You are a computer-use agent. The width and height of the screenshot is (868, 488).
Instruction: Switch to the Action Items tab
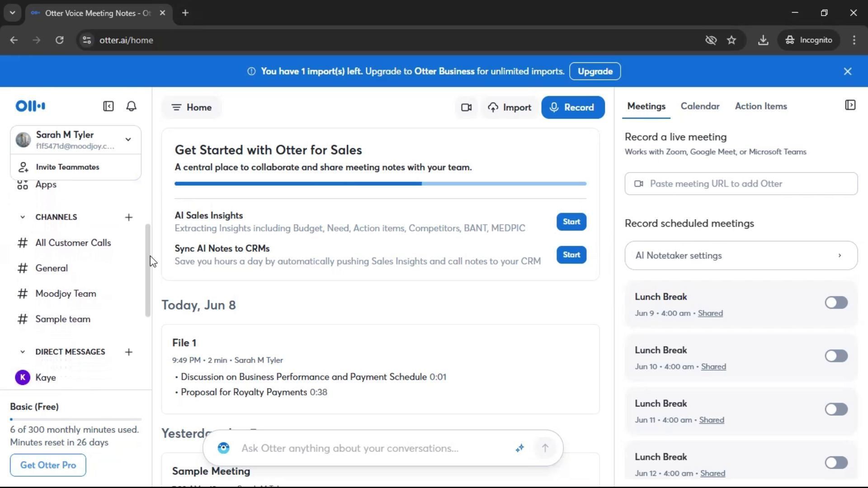(760, 106)
